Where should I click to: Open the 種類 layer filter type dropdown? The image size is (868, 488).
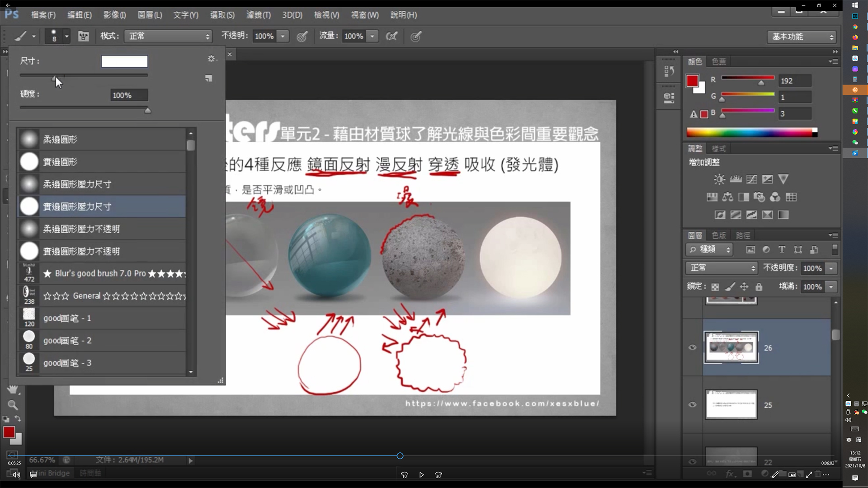click(x=709, y=249)
